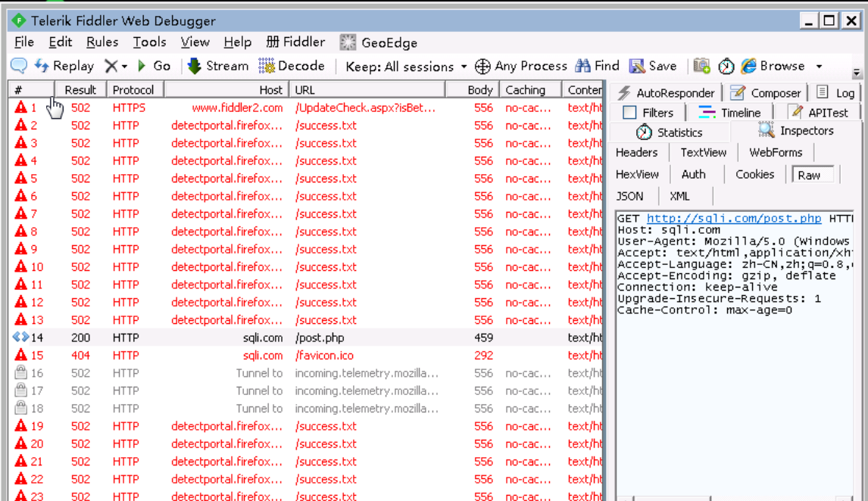The width and height of the screenshot is (868, 501).
Task: Save sessions with the Save button
Action: [653, 66]
